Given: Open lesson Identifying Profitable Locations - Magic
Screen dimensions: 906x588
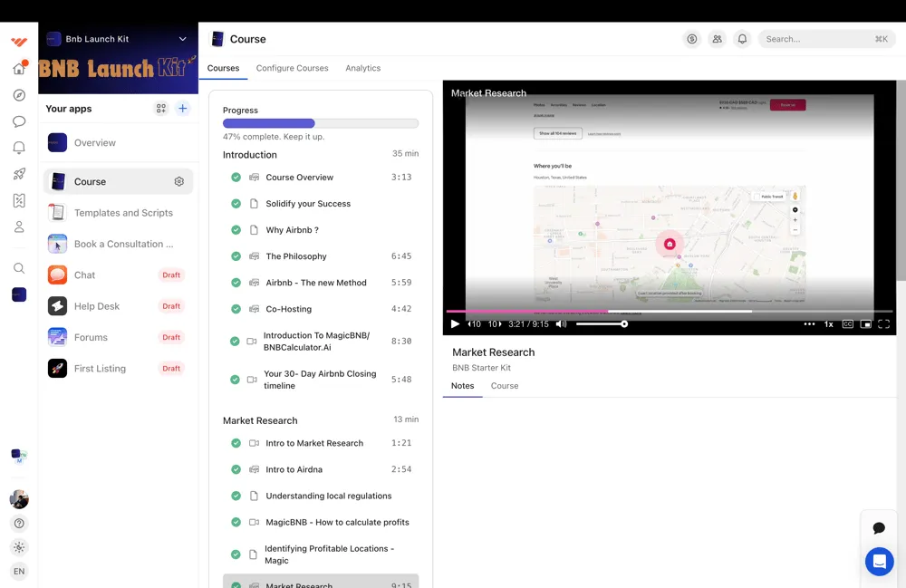Looking at the screenshot, I should pos(321,554).
